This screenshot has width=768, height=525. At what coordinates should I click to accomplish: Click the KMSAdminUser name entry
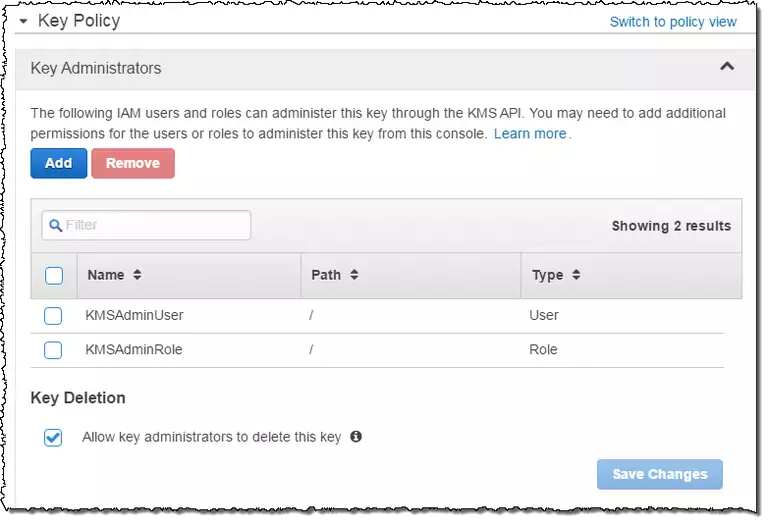[x=134, y=316]
